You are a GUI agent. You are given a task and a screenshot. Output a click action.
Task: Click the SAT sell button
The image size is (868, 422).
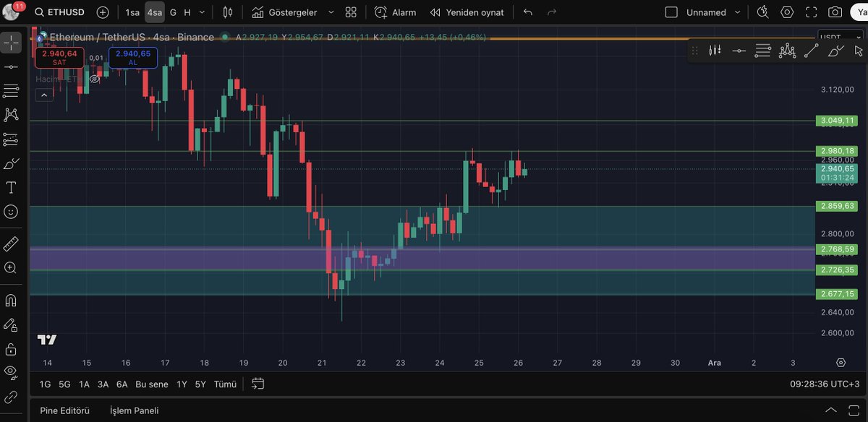(59, 58)
